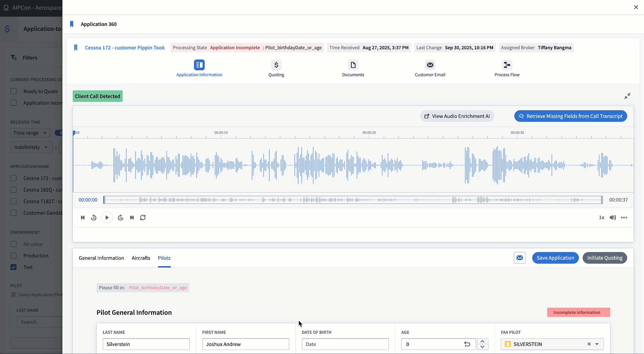Screen dimensions: 644x354
Task: Click the Date of Birth input field
Action: [345, 344]
